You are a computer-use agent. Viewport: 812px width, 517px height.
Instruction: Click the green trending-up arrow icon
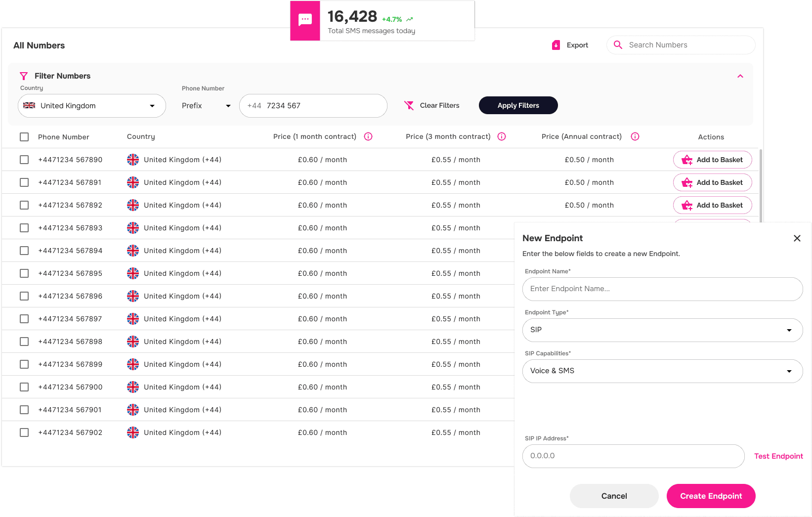coord(410,19)
